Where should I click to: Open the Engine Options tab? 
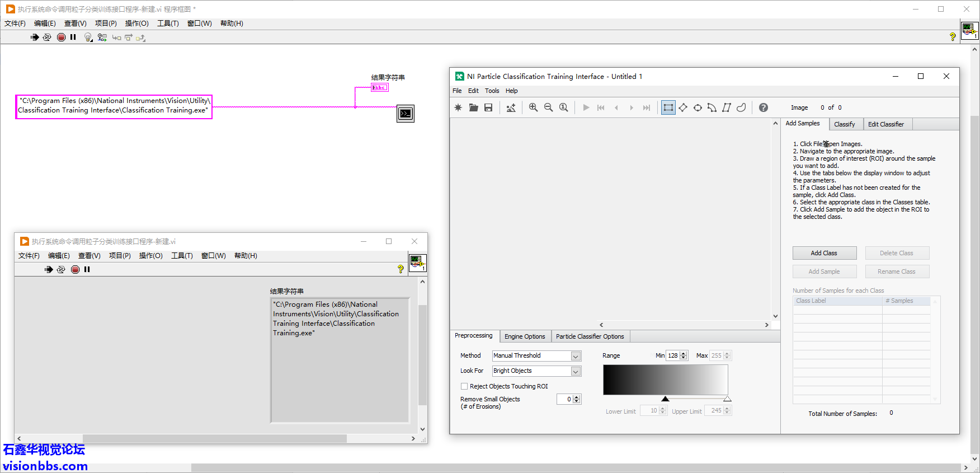point(524,336)
